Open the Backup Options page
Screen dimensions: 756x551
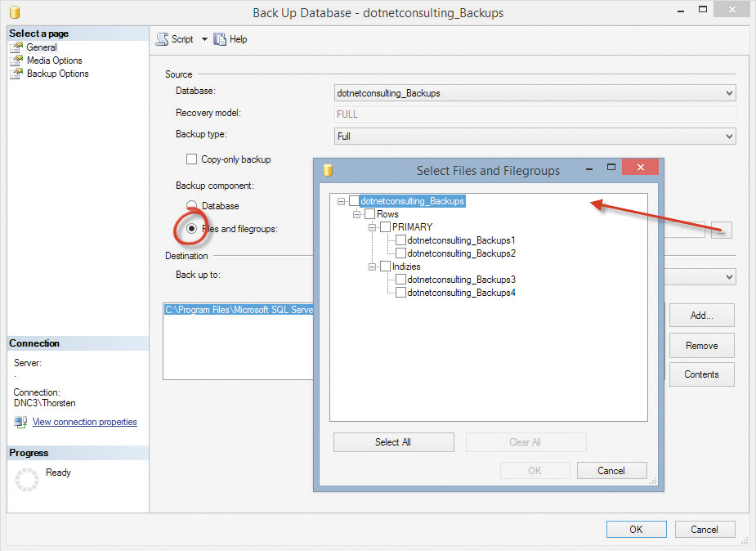(58, 74)
